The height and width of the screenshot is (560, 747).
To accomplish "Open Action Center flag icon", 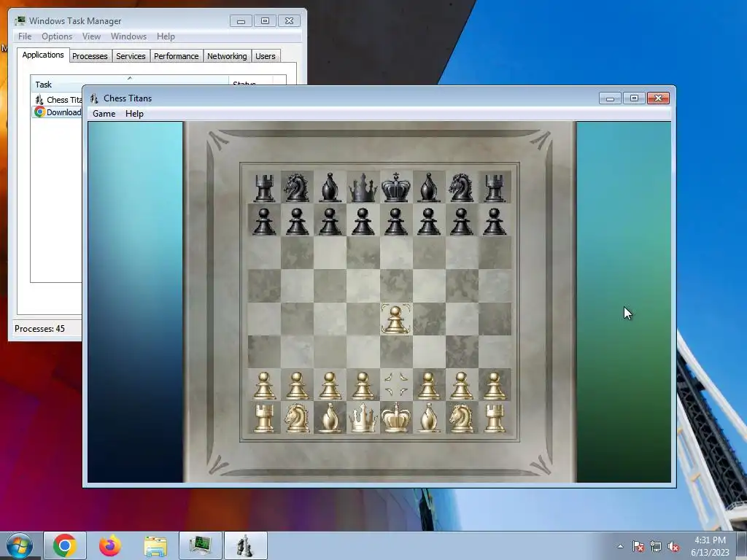I will point(638,546).
